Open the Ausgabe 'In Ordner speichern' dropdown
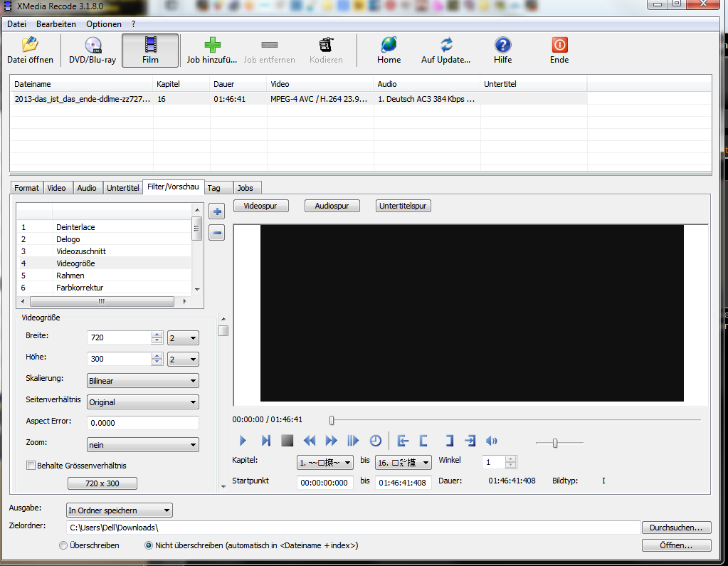 coord(119,510)
